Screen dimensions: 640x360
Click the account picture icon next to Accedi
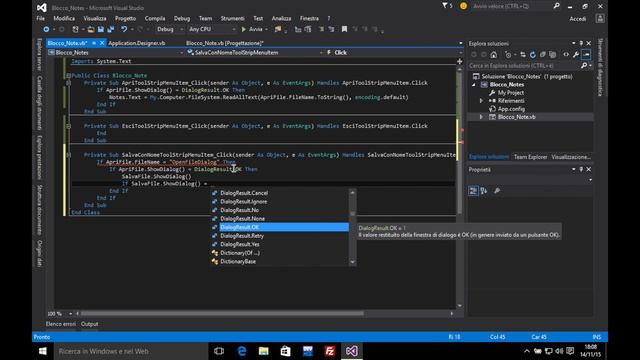(600, 19)
